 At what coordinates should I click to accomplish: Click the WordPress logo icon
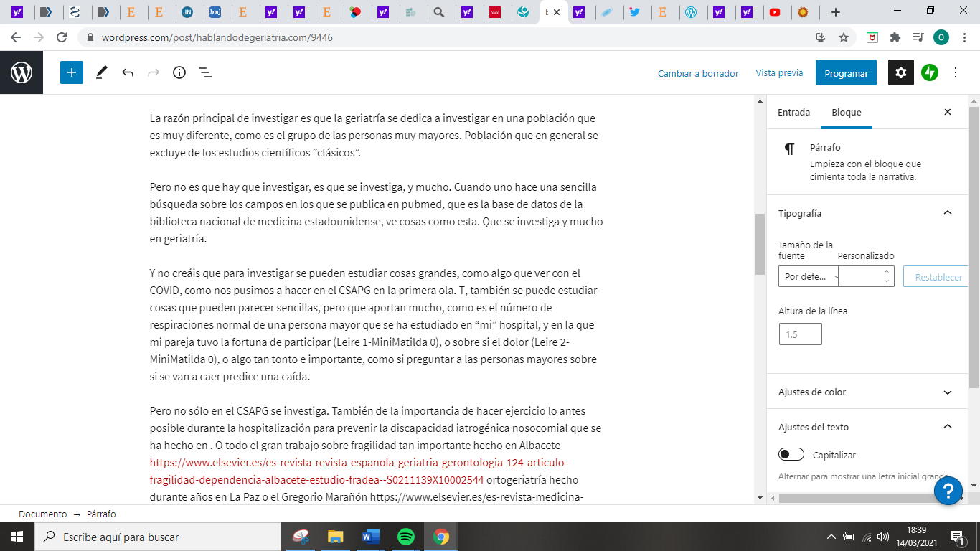pos(22,72)
